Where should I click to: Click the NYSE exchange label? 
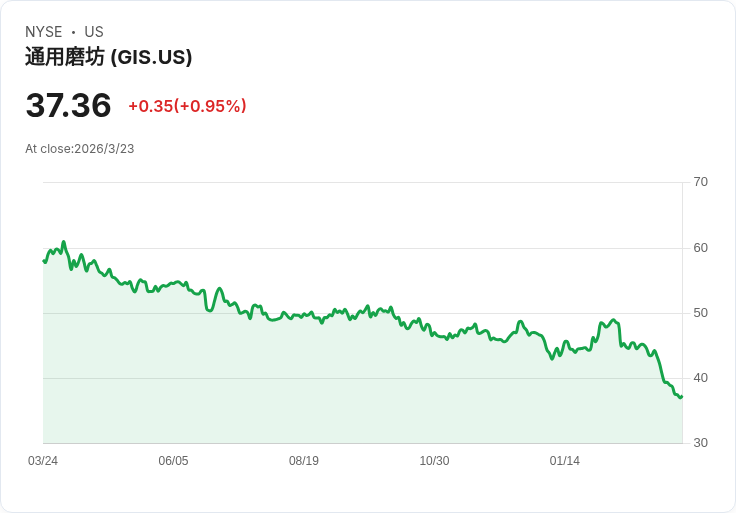click(44, 32)
